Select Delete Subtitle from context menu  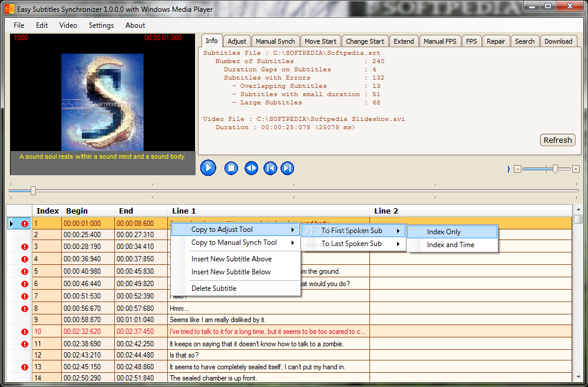236,288
